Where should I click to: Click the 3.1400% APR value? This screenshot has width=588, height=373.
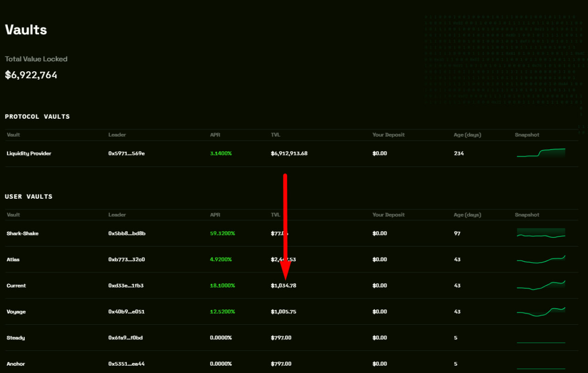[x=221, y=154]
